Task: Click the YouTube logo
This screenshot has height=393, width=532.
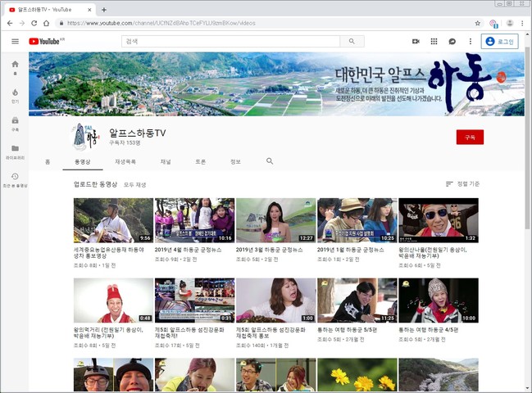Action: click(46, 41)
